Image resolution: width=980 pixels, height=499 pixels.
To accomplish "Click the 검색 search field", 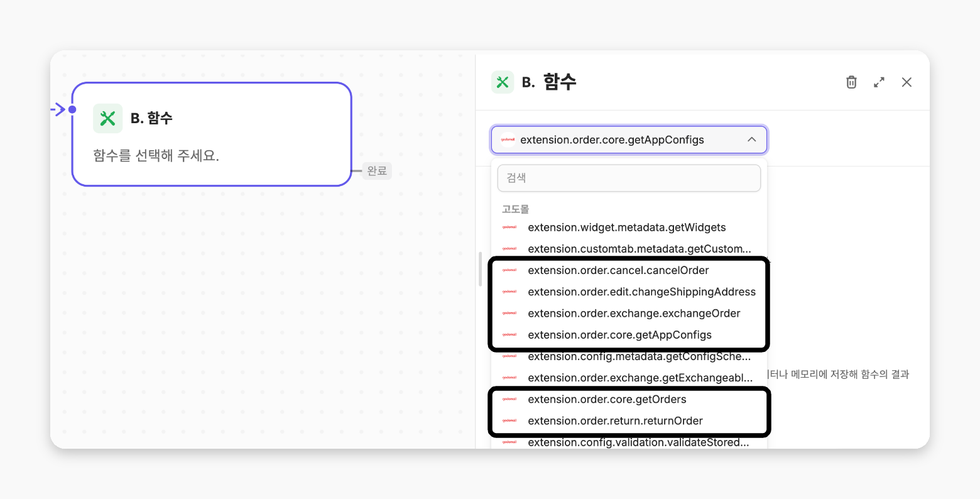I will pos(629,178).
